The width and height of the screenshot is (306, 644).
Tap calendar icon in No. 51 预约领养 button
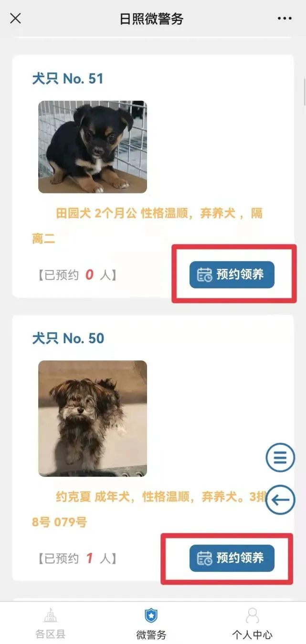pos(205,275)
